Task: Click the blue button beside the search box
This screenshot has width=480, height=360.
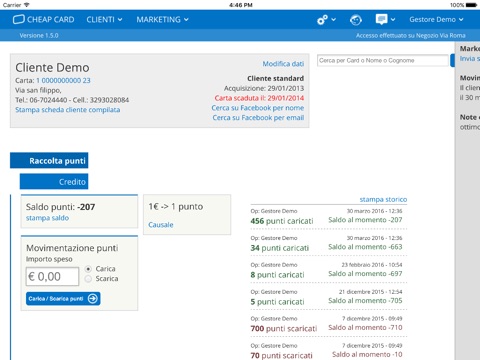Action: point(452,60)
